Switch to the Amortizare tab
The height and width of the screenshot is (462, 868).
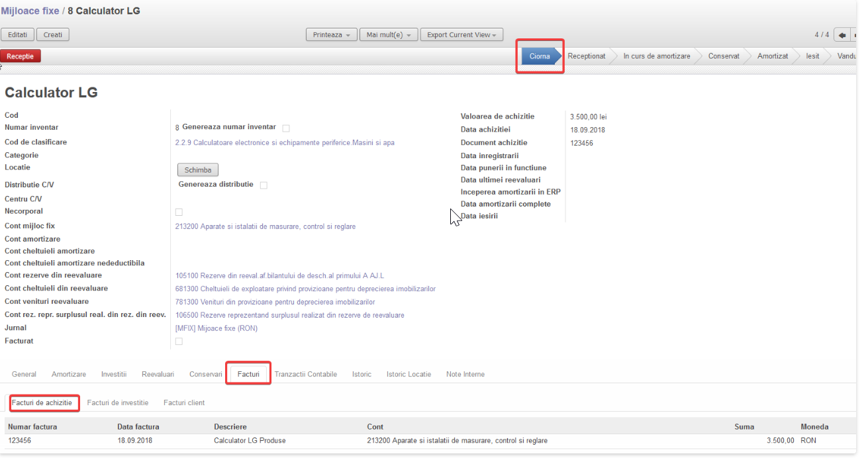pyautogui.click(x=69, y=375)
